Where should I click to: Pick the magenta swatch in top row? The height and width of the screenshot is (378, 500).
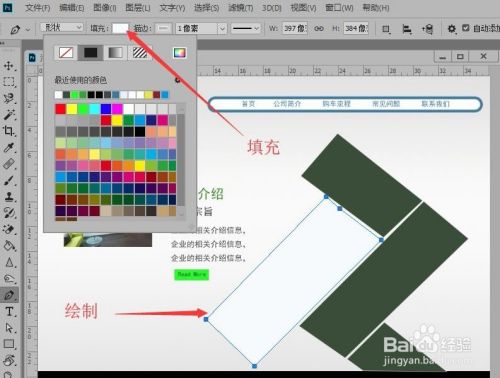117,109
